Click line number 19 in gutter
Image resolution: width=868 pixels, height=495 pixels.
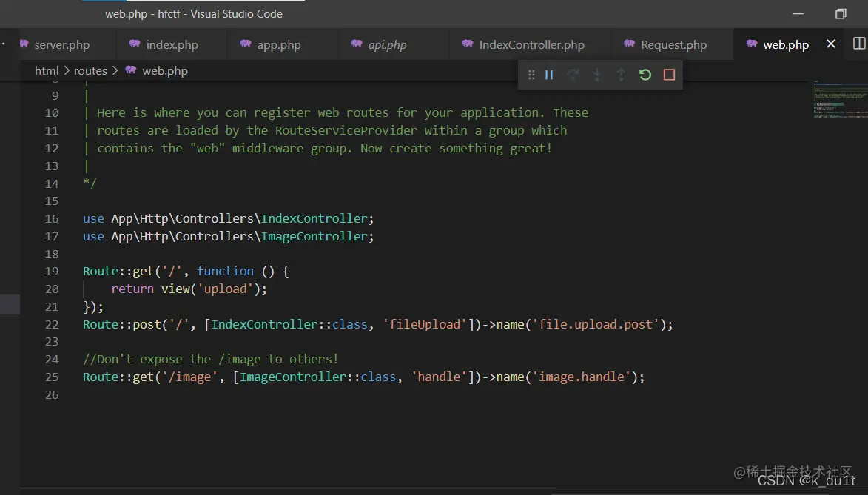(52, 272)
